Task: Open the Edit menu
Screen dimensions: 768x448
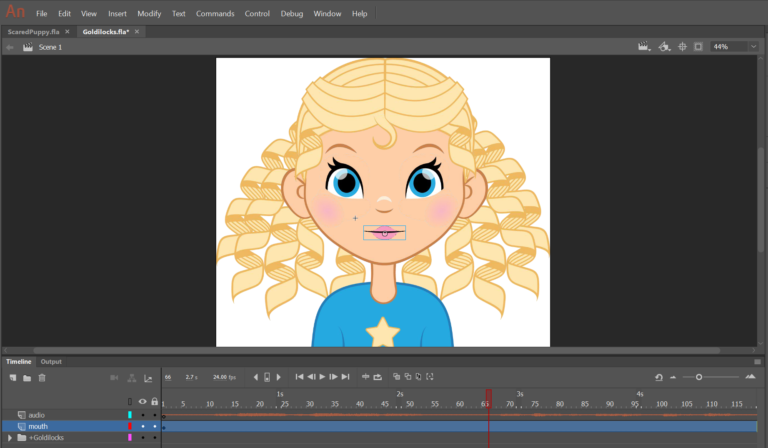Action: click(x=65, y=14)
